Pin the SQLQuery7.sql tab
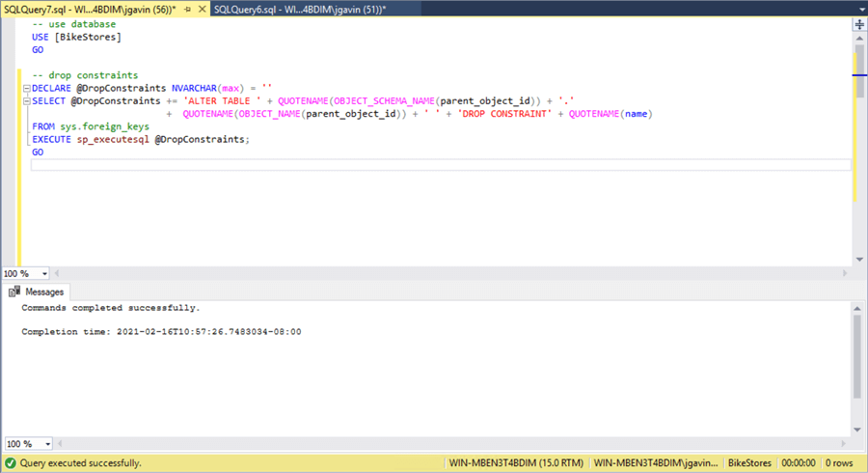 [x=188, y=10]
